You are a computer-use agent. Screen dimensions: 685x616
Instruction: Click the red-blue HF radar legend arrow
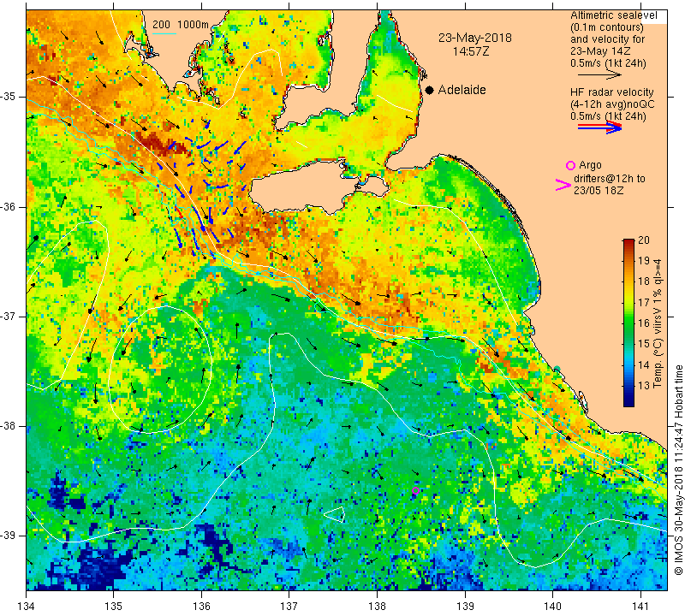tap(599, 127)
